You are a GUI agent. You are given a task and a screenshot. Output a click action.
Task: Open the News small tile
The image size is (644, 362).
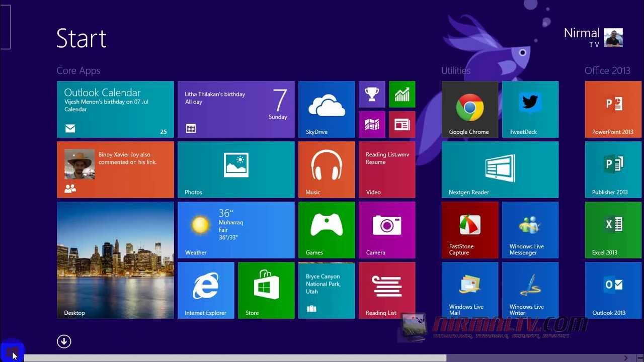[x=402, y=124]
